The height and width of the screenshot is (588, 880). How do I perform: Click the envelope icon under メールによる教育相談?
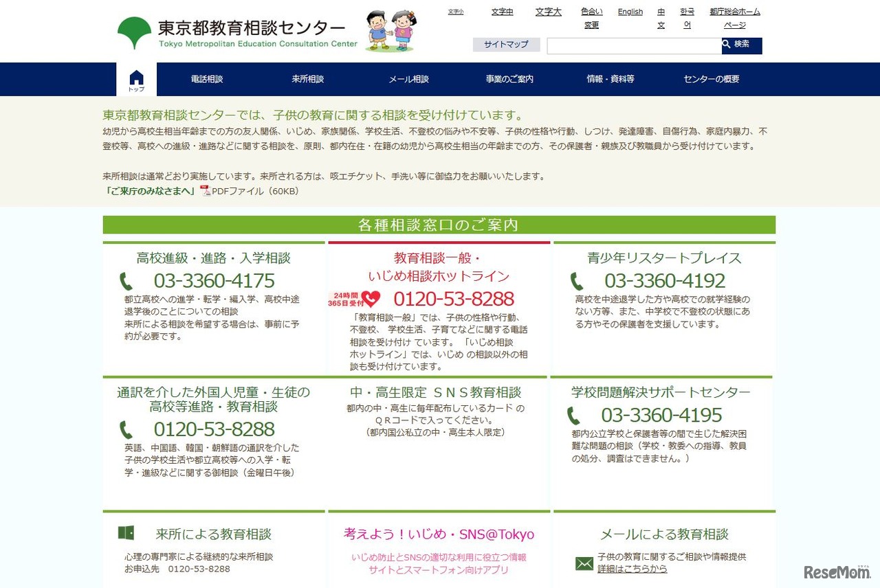coord(584,563)
